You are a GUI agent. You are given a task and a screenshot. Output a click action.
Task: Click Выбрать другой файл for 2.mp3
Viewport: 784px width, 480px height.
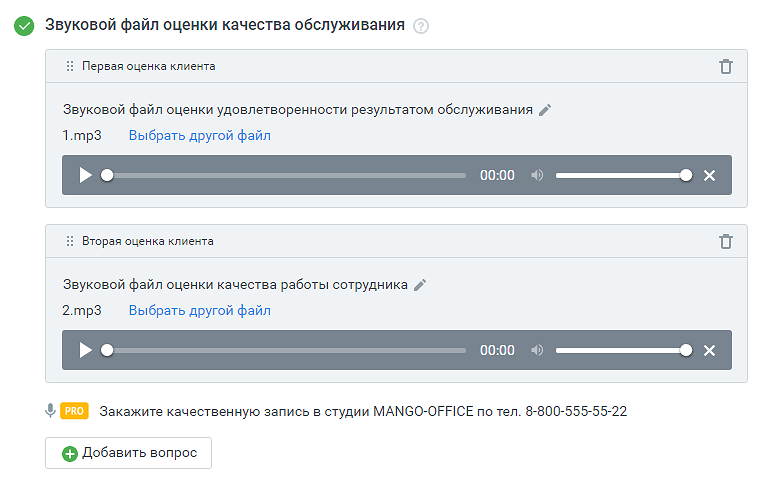coord(199,310)
